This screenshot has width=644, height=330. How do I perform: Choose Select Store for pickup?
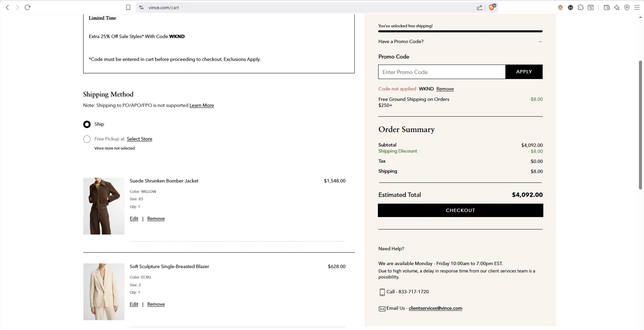pos(140,139)
